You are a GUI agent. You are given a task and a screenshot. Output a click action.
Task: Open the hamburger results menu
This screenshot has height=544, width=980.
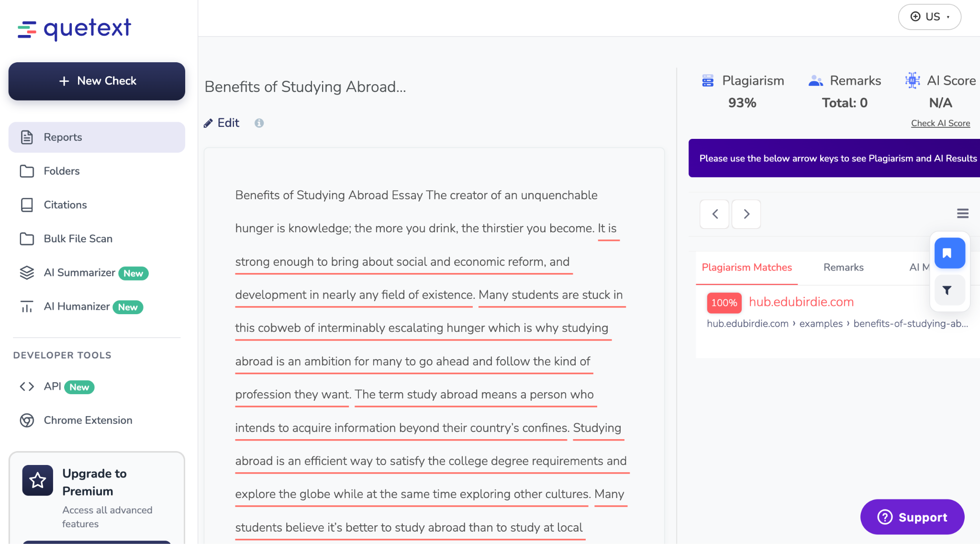coord(963,213)
